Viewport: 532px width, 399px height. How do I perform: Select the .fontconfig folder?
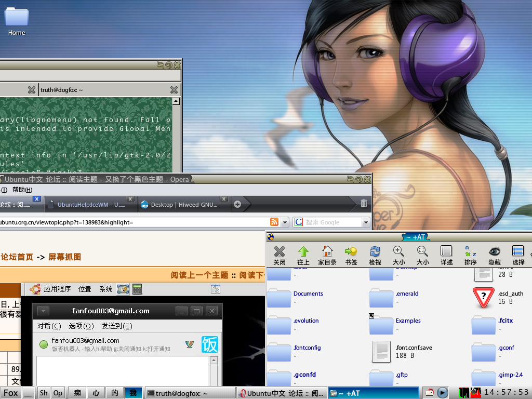(279, 352)
